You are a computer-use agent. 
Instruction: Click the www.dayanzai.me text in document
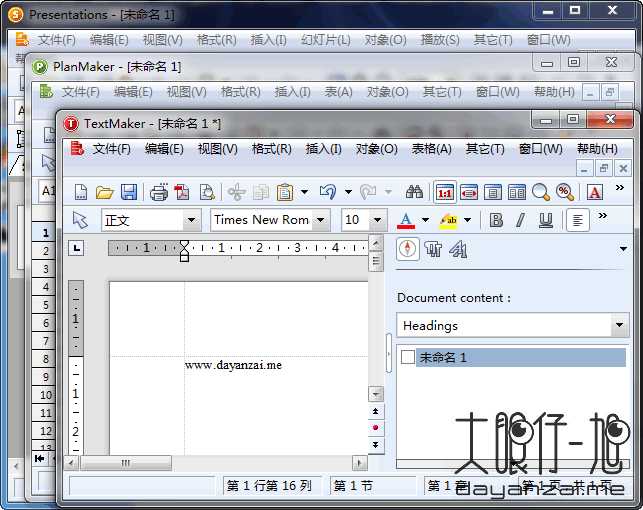tap(233, 365)
